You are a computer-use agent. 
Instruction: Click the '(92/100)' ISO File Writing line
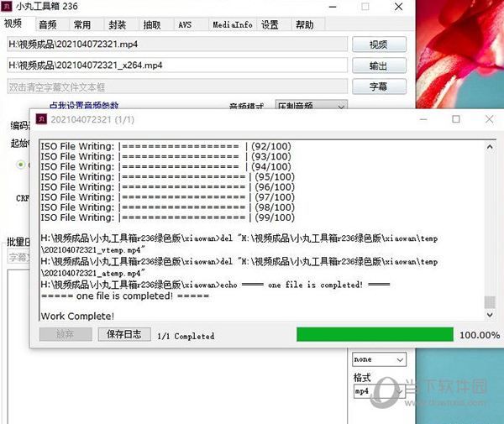coord(165,146)
